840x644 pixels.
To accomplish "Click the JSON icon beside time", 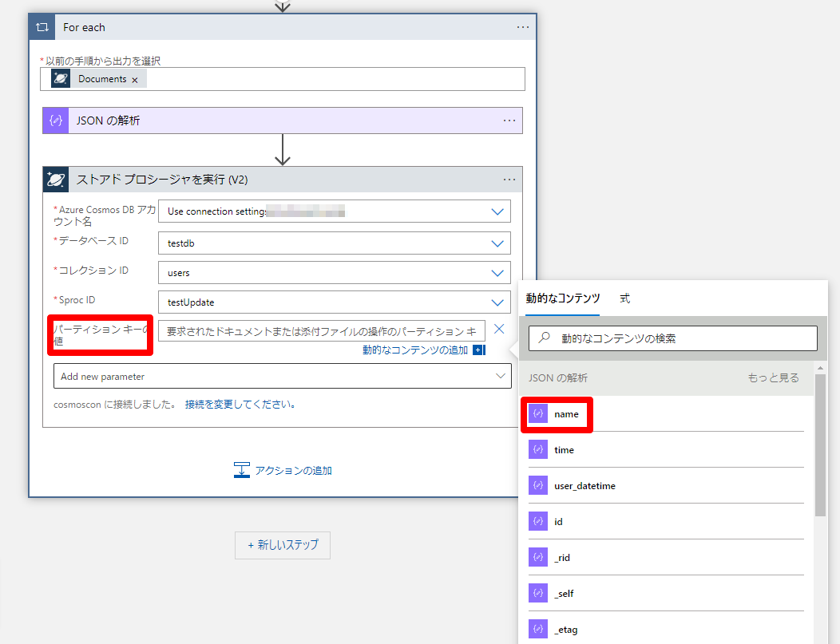I will (538, 449).
